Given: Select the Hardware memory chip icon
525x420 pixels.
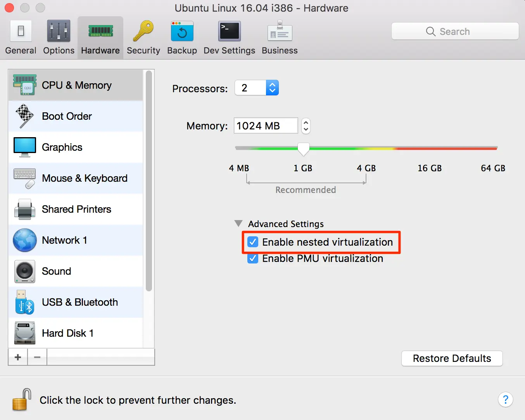Looking at the screenshot, I should (x=100, y=31).
